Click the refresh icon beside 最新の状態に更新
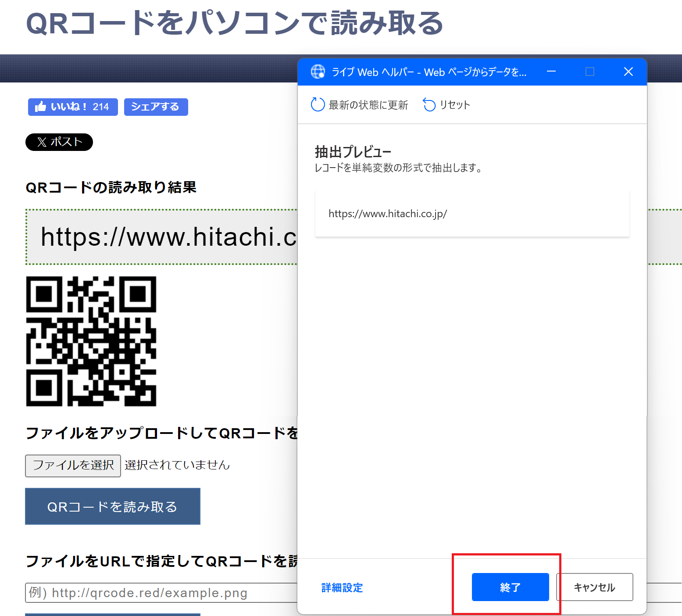The width and height of the screenshot is (682, 616). (317, 104)
